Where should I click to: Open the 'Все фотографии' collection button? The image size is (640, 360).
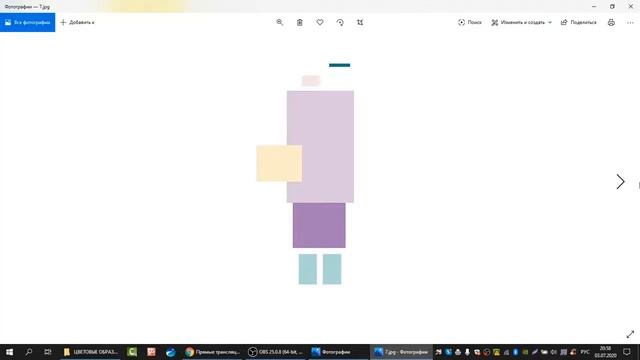click(x=27, y=22)
